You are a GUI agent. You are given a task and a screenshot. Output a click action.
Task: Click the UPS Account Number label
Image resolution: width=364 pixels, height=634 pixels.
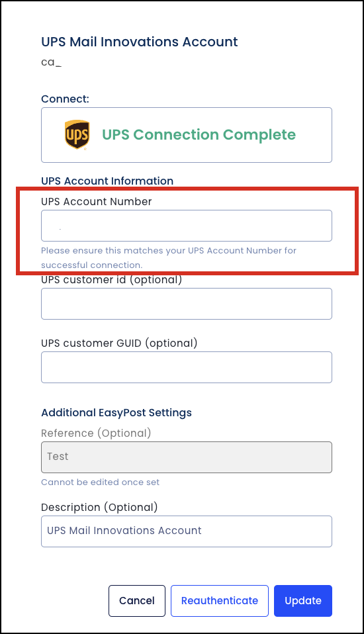pos(96,201)
